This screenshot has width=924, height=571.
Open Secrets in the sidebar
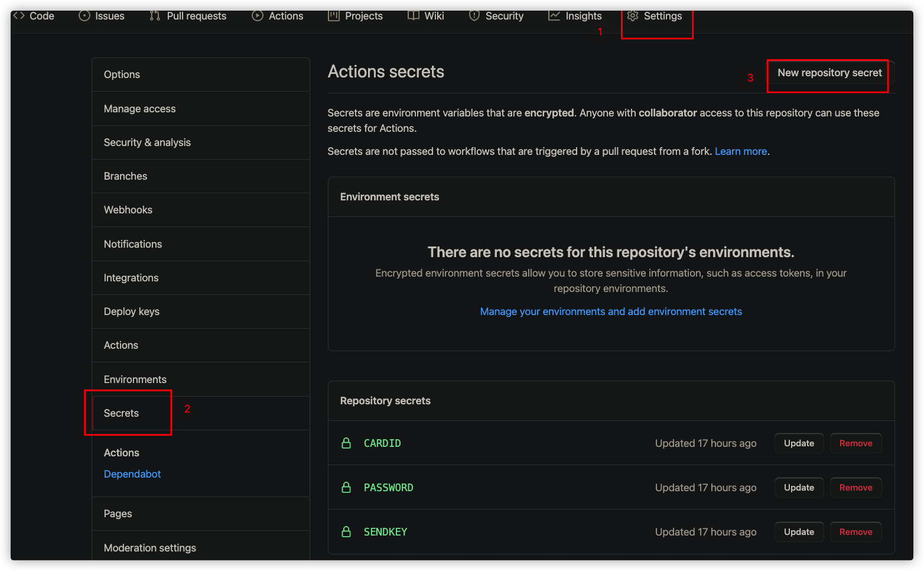pyautogui.click(x=122, y=413)
